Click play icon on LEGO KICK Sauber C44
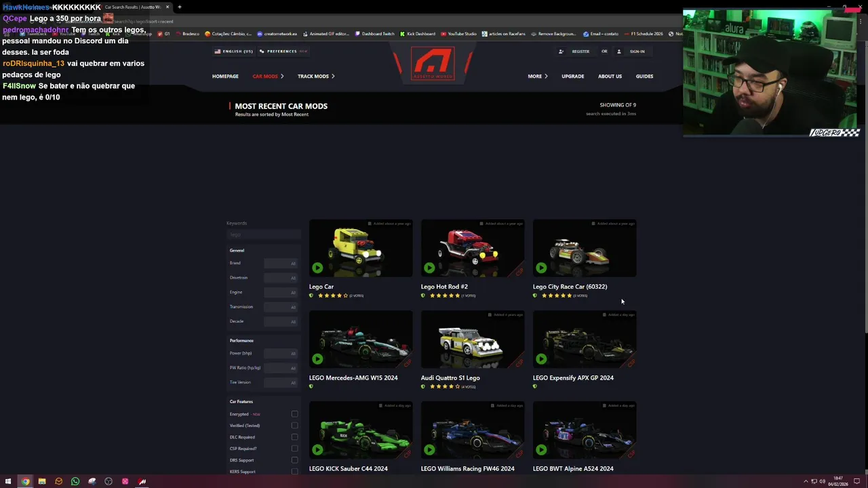This screenshot has height=488, width=868. pyautogui.click(x=317, y=449)
